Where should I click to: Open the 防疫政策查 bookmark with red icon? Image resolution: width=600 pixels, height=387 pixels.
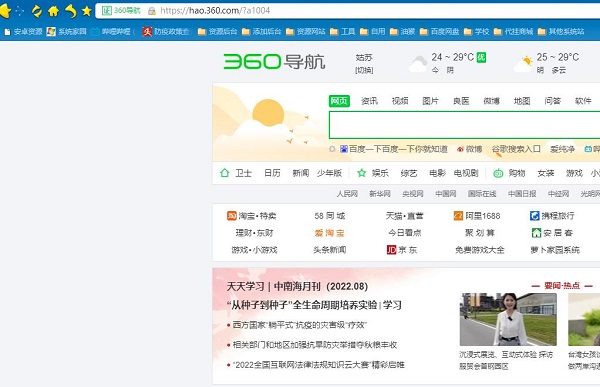(x=167, y=32)
